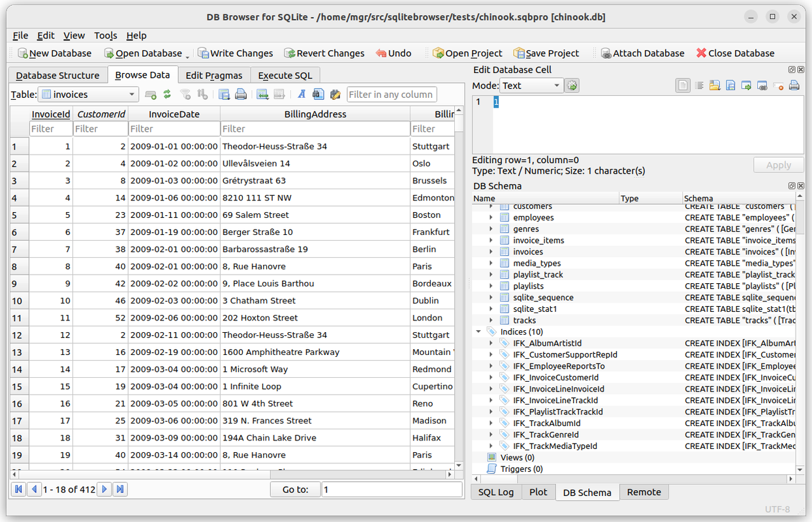The height and width of the screenshot is (522, 812).
Task: Click the Go to row number field
Action: [392, 489]
